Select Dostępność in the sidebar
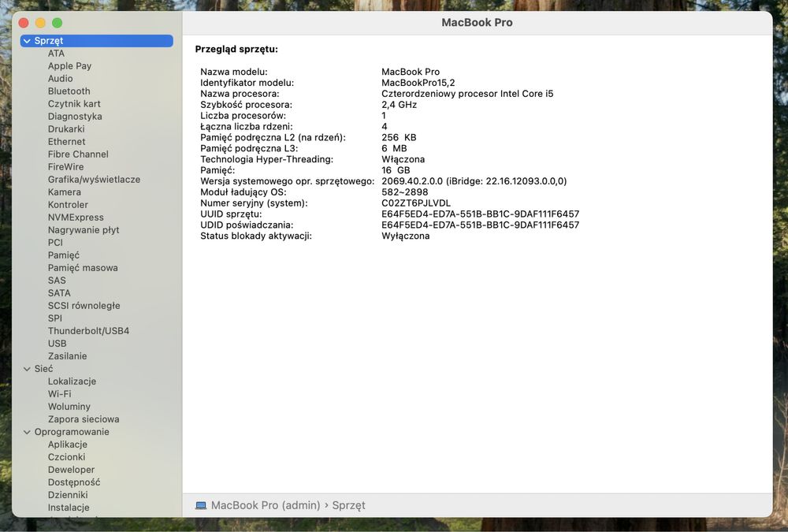Screen dimensions: 788x532 click(x=74, y=482)
